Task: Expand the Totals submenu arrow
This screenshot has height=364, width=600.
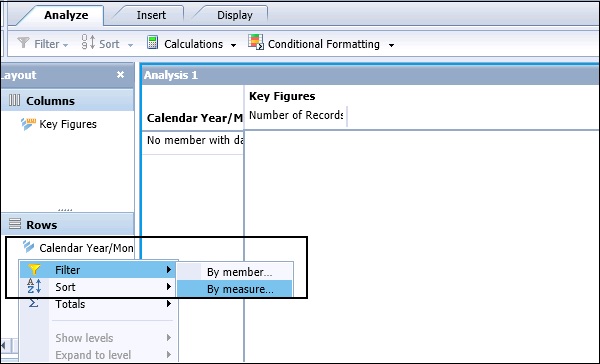Action: click(x=168, y=304)
